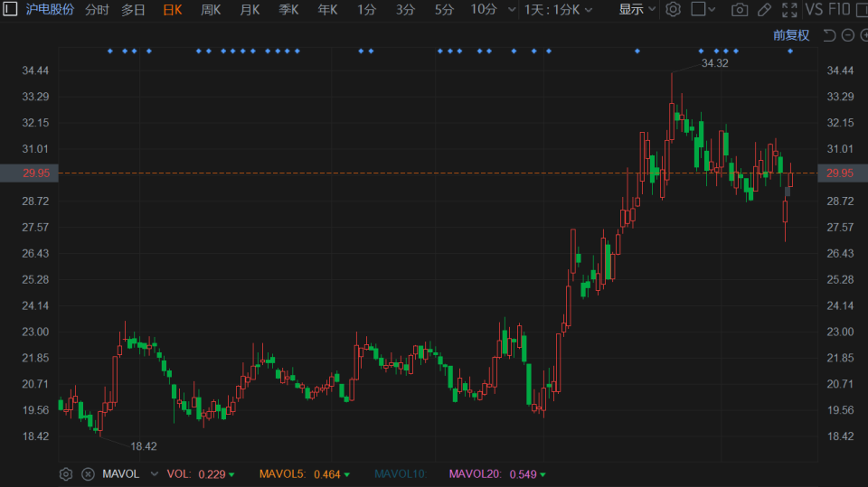
Task: Click the undo zoom arrow icon
Action: (829, 35)
